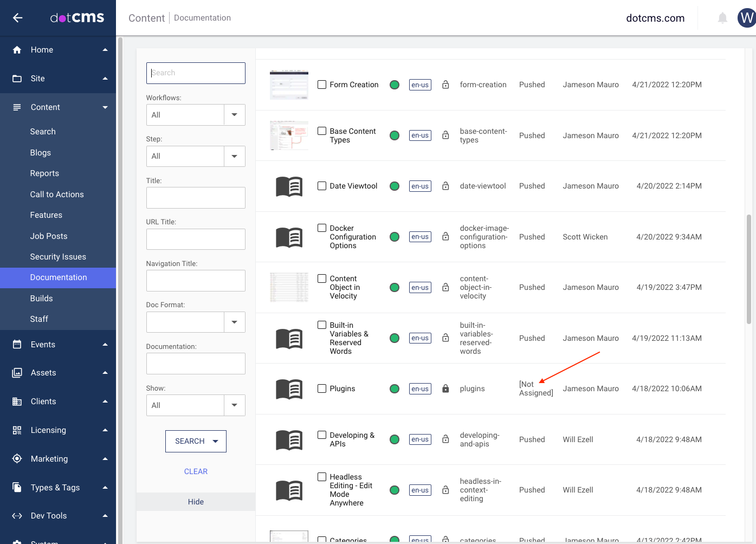Screen dimensions: 756x544
Task: Open the Marketing sidebar icon
Action: pyautogui.click(x=17, y=458)
